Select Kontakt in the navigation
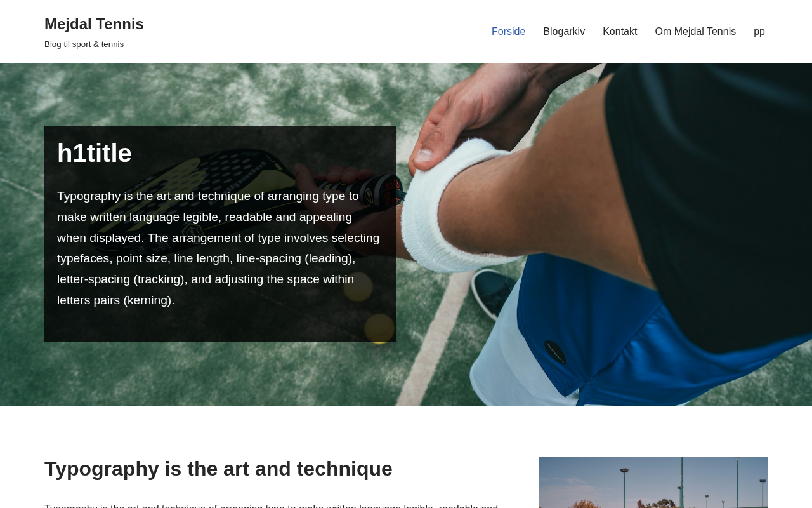 point(620,32)
